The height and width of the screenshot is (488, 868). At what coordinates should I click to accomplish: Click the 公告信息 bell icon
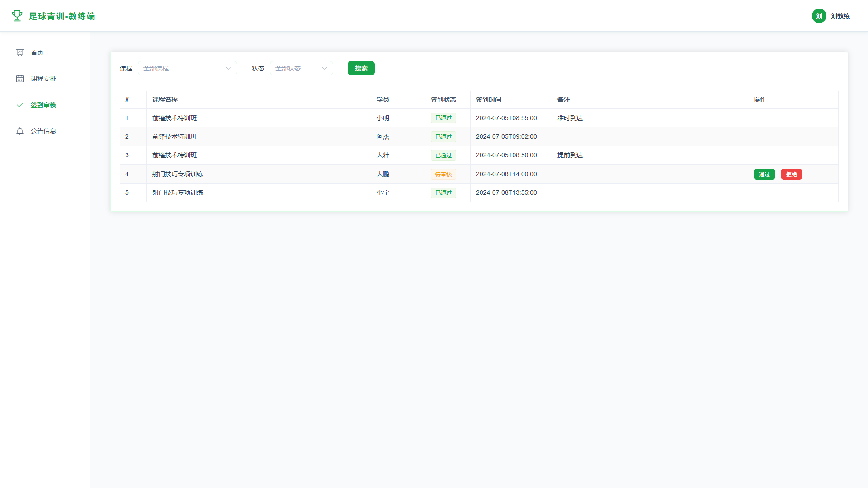pos(20,131)
